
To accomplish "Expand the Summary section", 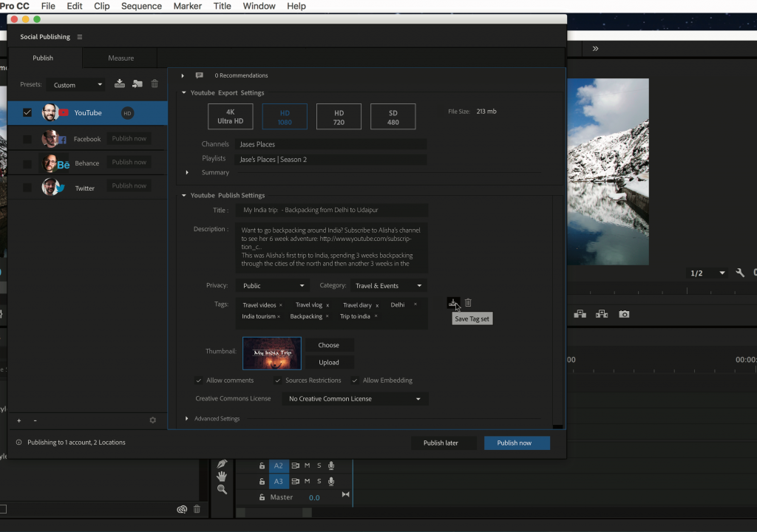I will point(187,172).
